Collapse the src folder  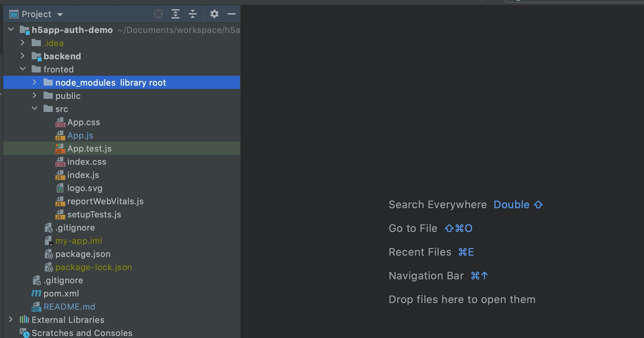[34, 108]
